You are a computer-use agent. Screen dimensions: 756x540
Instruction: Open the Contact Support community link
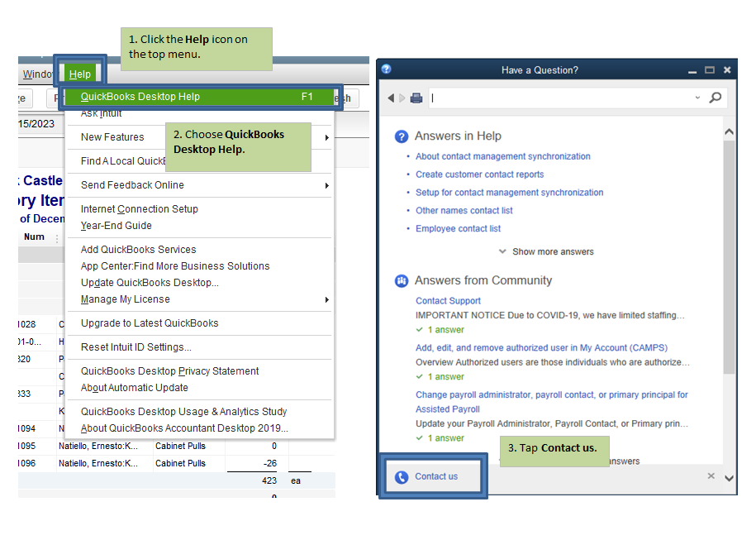(448, 301)
